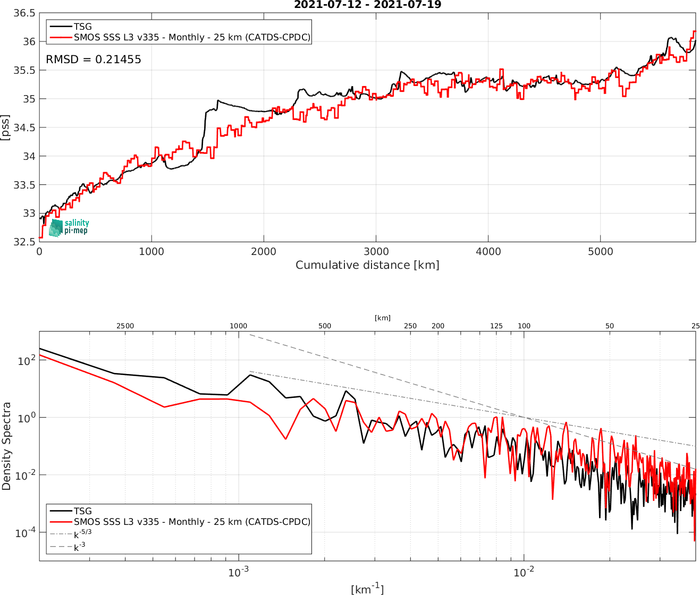Click the 32.5 tick label on top y-axis
700x595 pixels.
coord(24,242)
